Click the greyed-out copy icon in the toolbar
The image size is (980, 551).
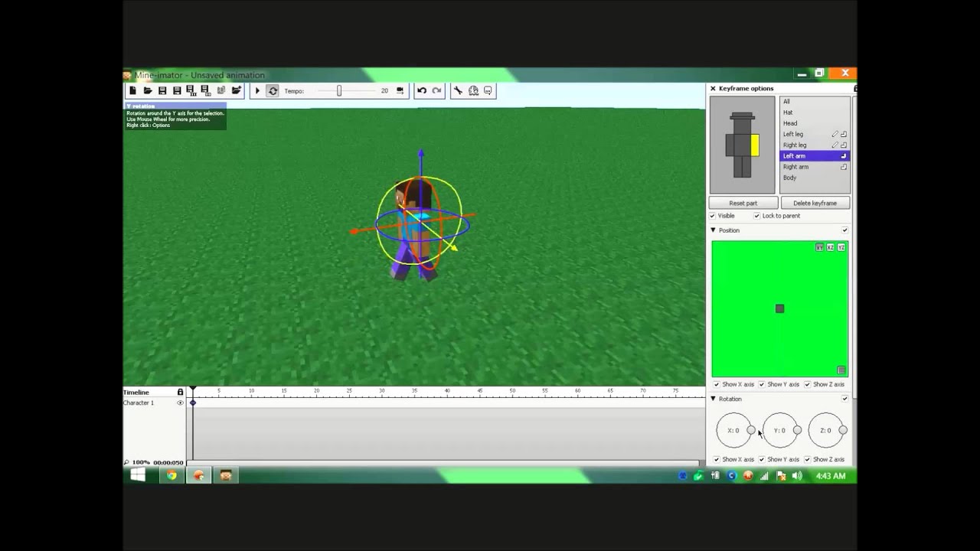(x=221, y=90)
